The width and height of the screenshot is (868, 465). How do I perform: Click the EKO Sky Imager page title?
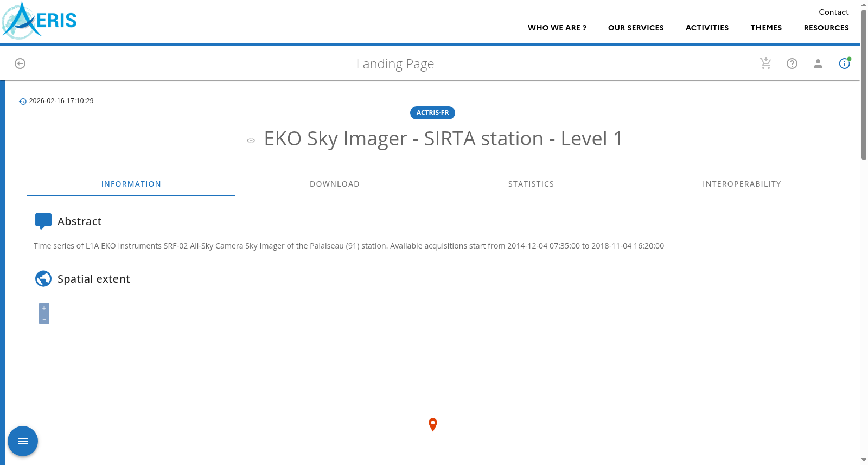[443, 139]
